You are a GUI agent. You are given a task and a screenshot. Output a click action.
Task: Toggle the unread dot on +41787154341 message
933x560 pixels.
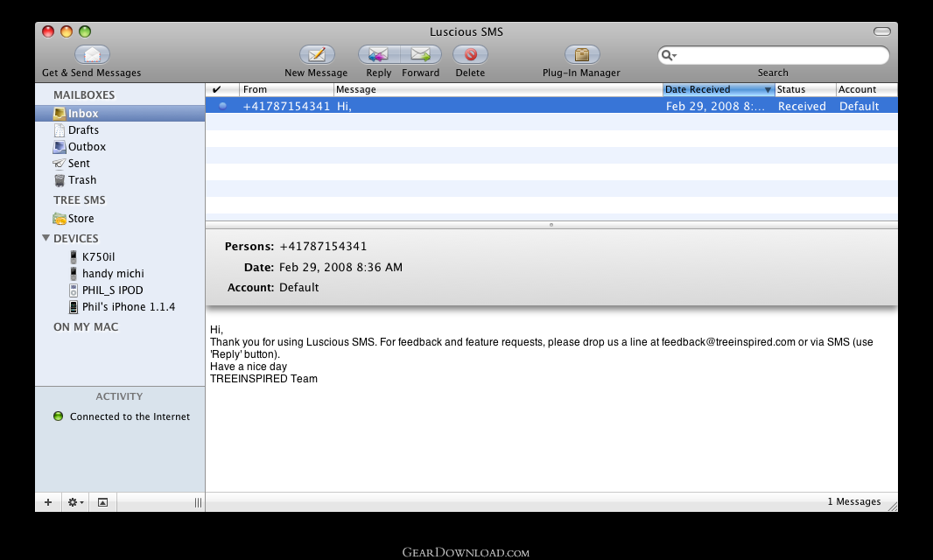pyautogui.click(x=222, y=106)
